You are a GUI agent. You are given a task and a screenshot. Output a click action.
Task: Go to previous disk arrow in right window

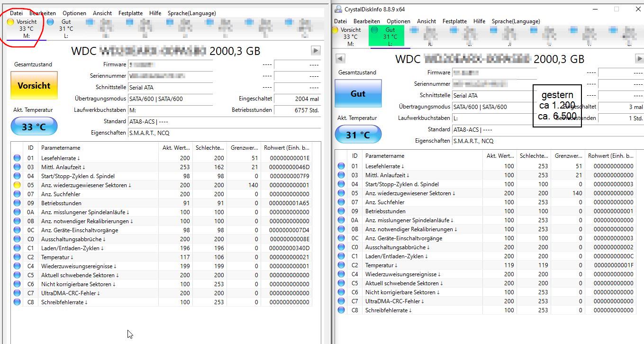340,59
